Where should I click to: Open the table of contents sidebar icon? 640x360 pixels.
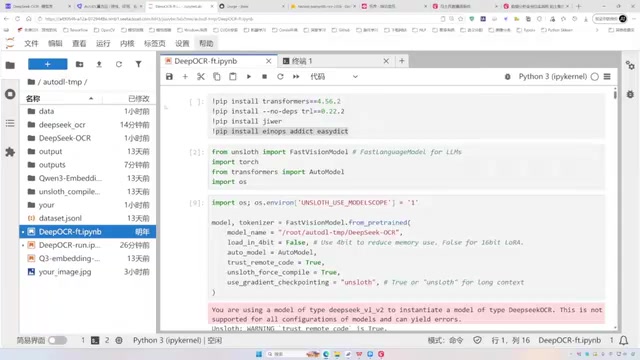pyautogui.click(x=10, y=123)
